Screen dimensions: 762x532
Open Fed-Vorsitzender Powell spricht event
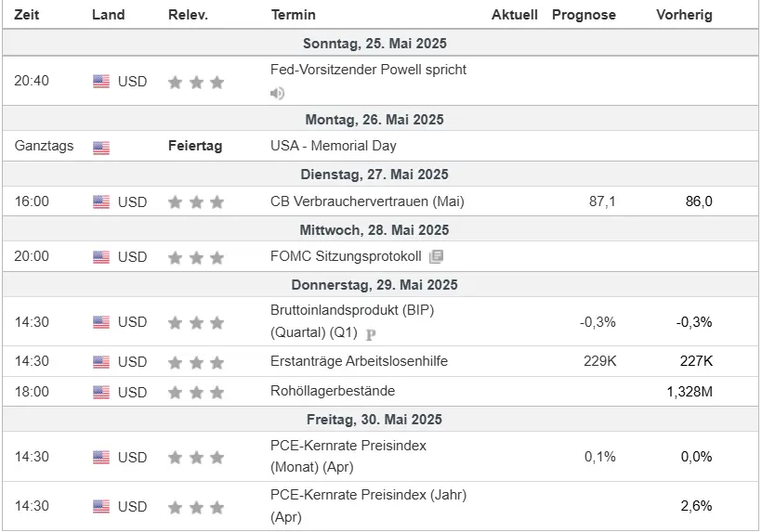coord(368,70)
